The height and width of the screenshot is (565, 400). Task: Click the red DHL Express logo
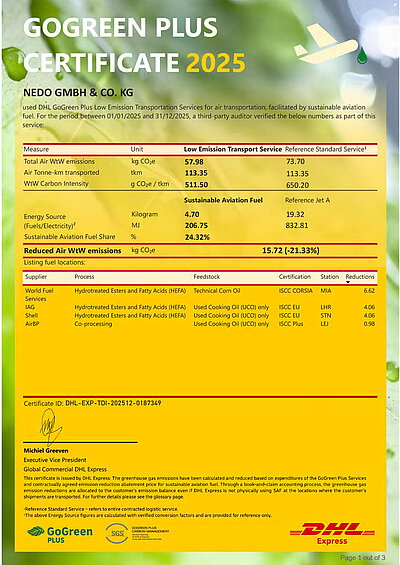[x=332, y=533]
